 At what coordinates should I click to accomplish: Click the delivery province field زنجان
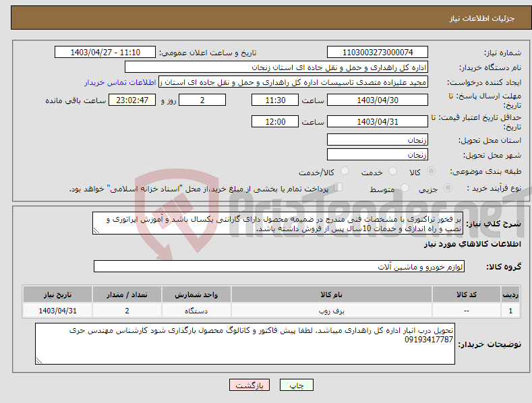coord(378,139)
